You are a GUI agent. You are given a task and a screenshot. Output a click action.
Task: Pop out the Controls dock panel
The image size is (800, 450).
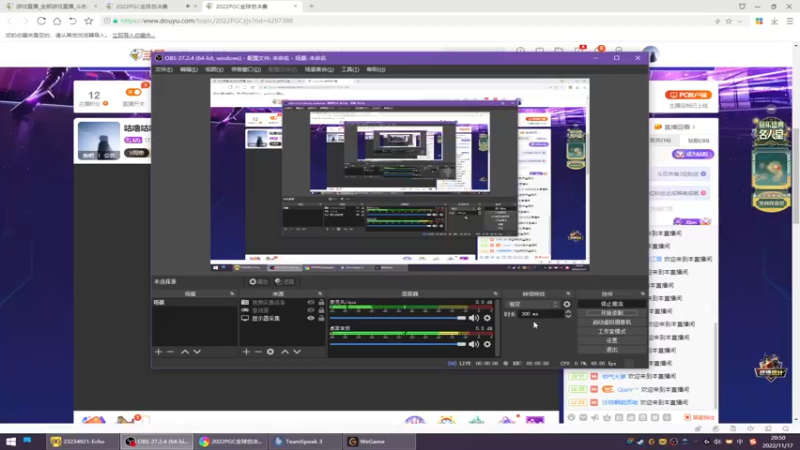(x=642, y=294)
